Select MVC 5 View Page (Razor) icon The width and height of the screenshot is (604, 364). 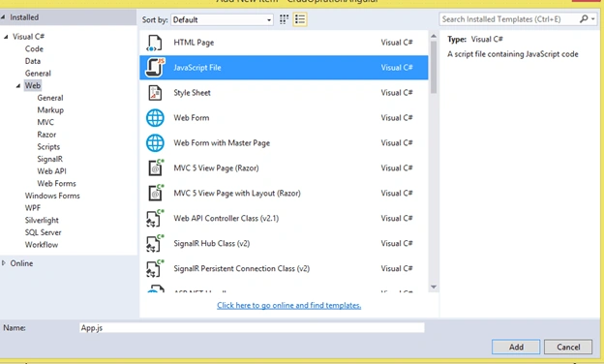pos(156,167)
